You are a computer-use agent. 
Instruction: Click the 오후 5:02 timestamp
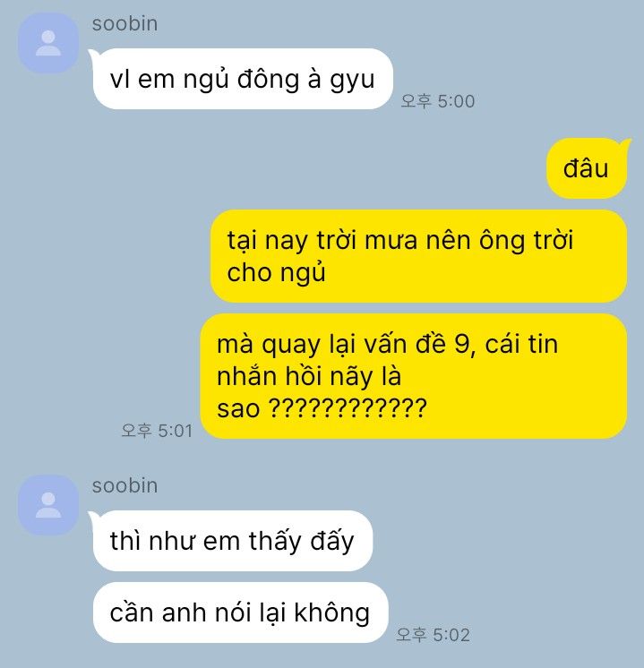[433, 635]
